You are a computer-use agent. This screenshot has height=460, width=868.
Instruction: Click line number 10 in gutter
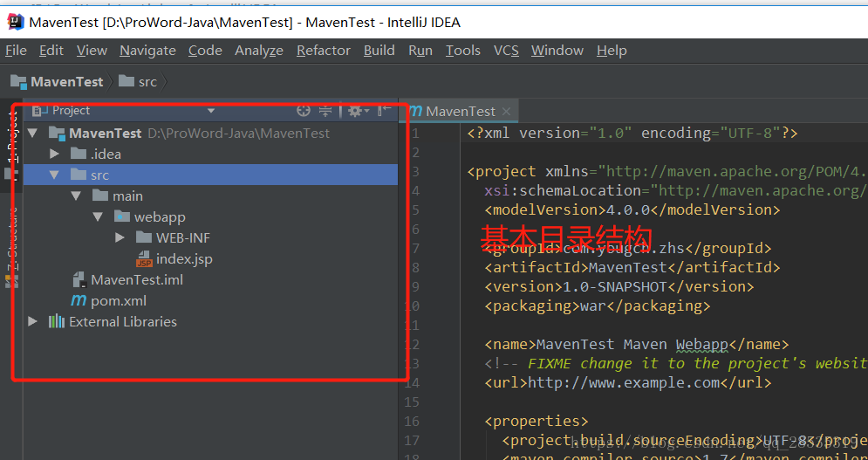click(x=413, y=306)
